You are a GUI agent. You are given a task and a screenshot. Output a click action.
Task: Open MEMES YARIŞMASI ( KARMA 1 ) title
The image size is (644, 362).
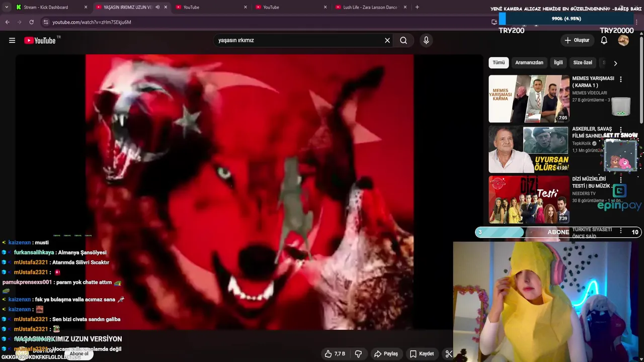pos(593,82)
